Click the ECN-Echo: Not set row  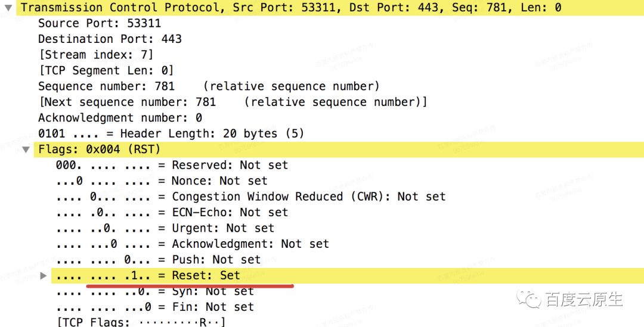coord(172,213)
